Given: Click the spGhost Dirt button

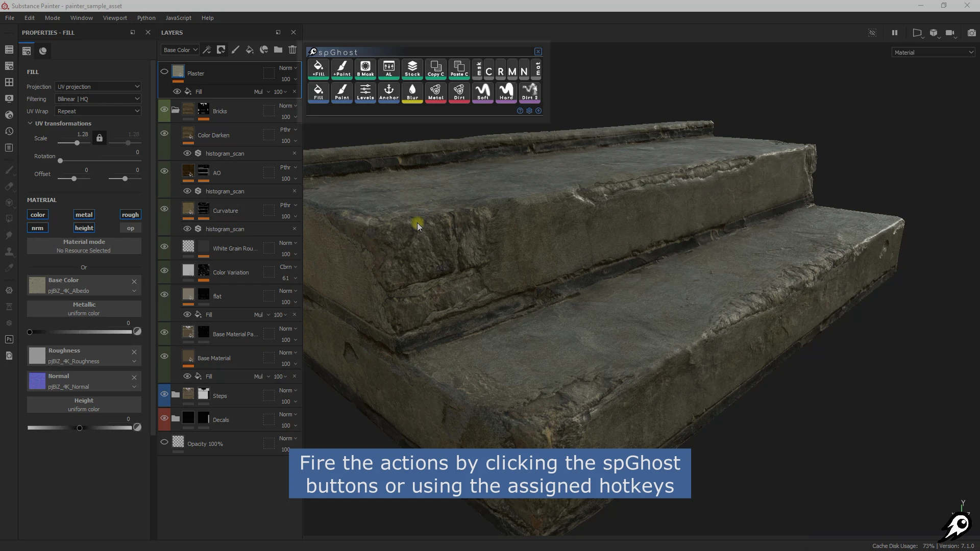Looking at the screenshot, I should pyautogui.click(x=459, y=92).
